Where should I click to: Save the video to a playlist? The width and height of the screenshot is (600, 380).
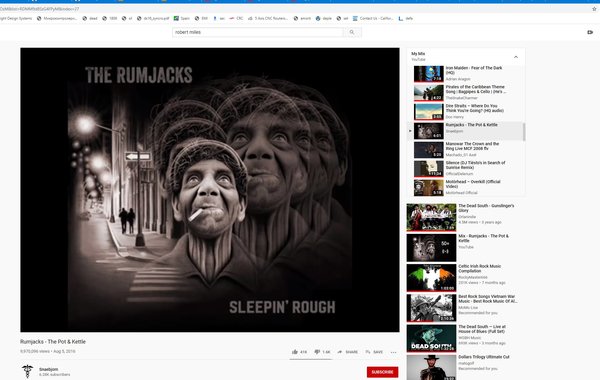click(374, 352)
